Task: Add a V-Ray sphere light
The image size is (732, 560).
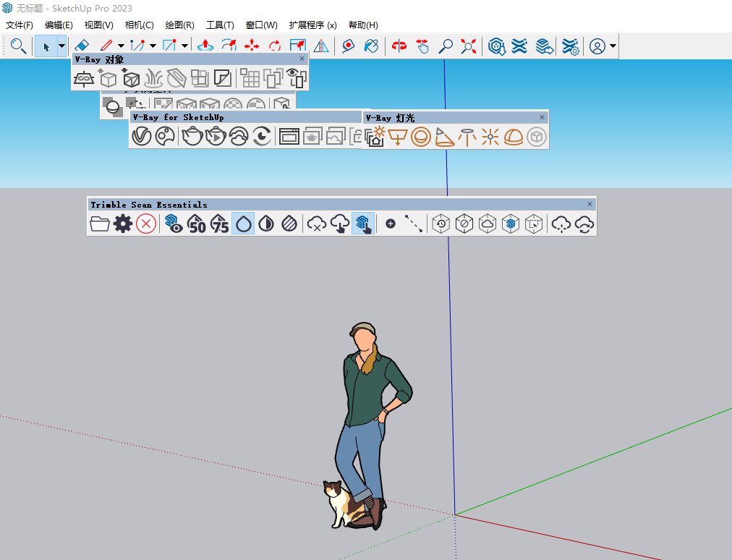Action: point(420,137)
